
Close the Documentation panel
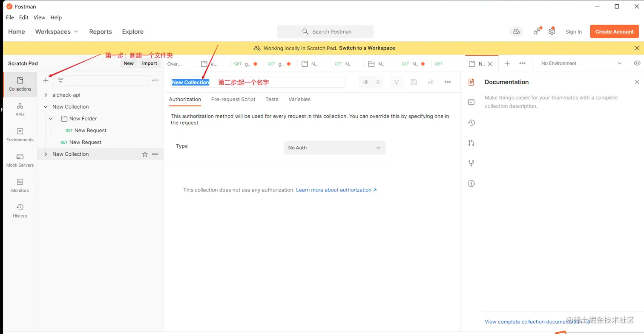(637, 82)
